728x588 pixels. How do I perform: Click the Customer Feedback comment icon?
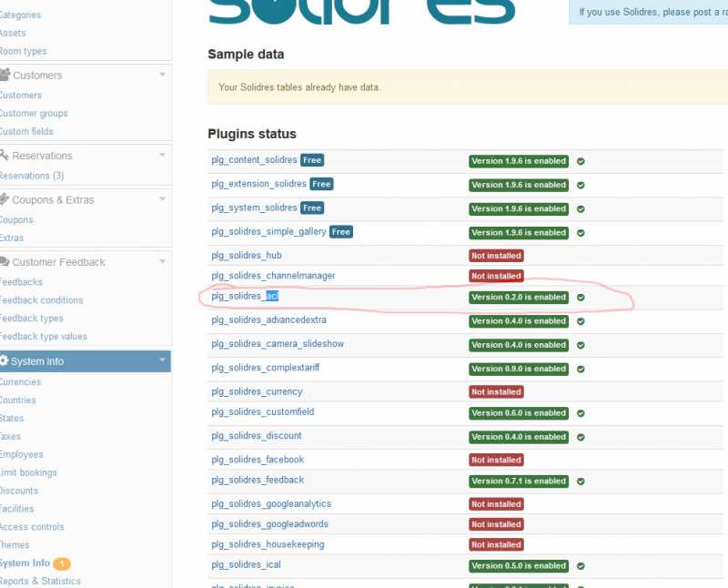click(5, 262)
